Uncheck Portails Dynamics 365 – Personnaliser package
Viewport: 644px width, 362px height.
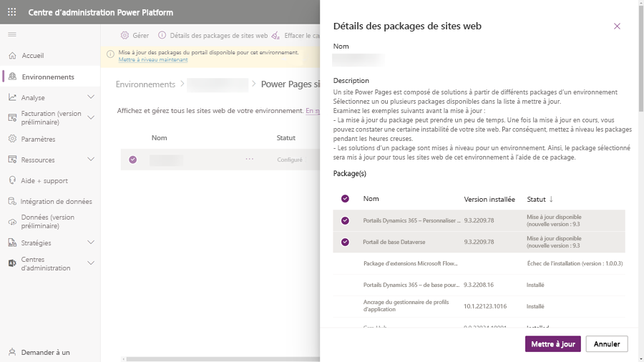pos(345,220)
